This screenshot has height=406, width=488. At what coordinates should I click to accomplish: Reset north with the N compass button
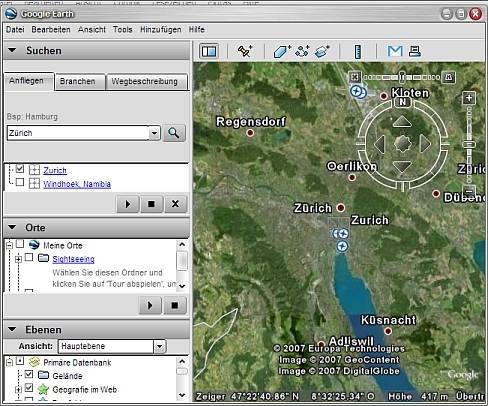(x=403, y=102)
